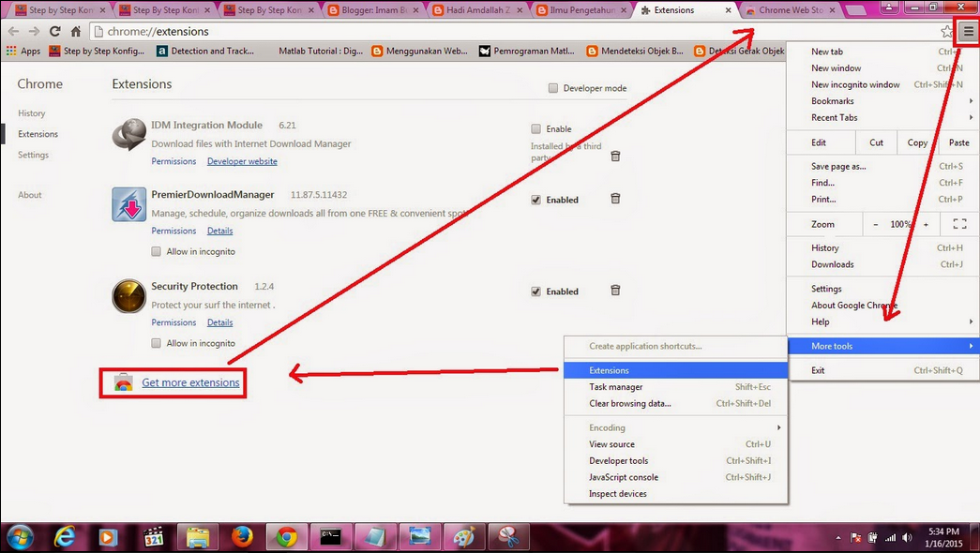The width and height of the screenshot is (980, 553).
Task: Open Chrome from the taskbar
Action: pyautogui.click(x=287, y=537)
